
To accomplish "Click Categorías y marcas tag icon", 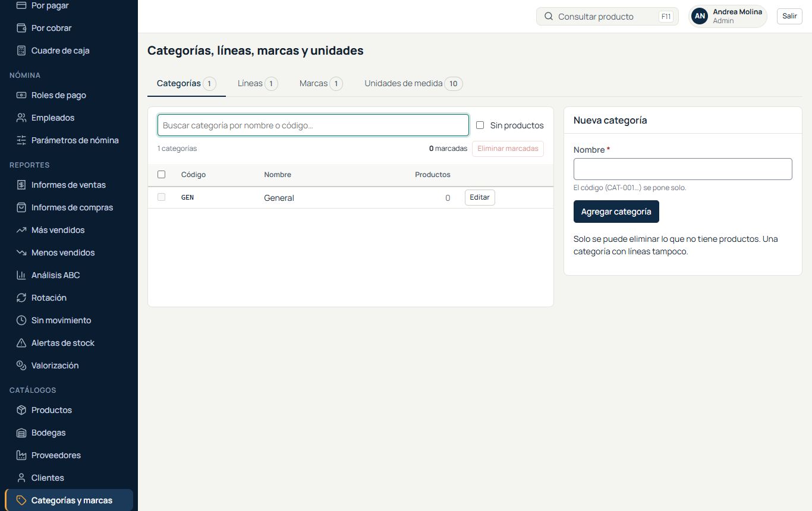I will point(21,500).
